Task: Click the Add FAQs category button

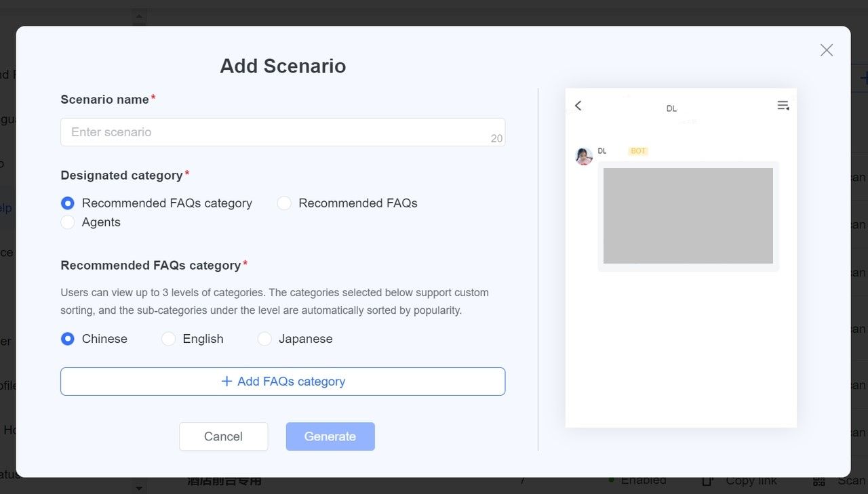Action: coord(283,382)
